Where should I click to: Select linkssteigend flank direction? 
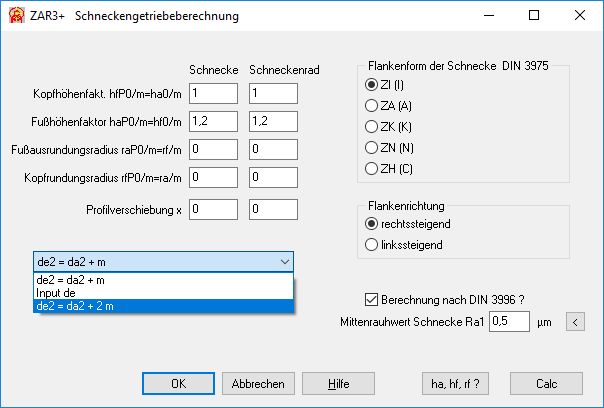coord(372,244)
